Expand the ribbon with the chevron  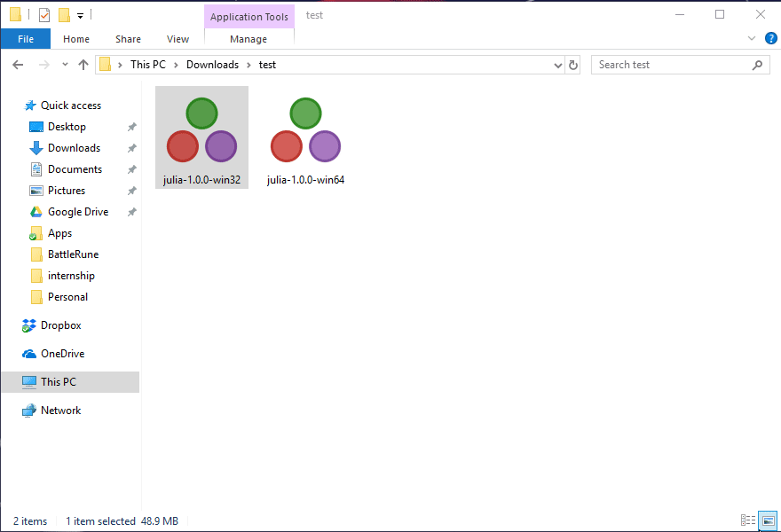pos(752,38)
